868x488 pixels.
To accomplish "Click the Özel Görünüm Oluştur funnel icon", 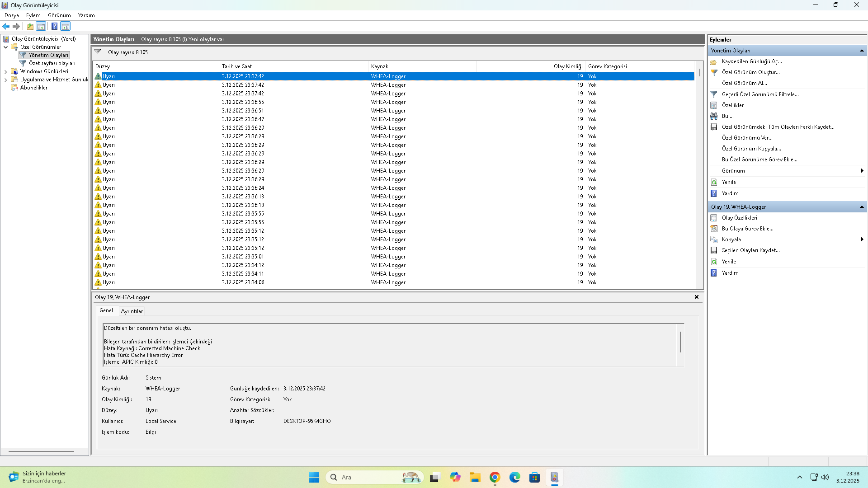I will tap(714, 72).
